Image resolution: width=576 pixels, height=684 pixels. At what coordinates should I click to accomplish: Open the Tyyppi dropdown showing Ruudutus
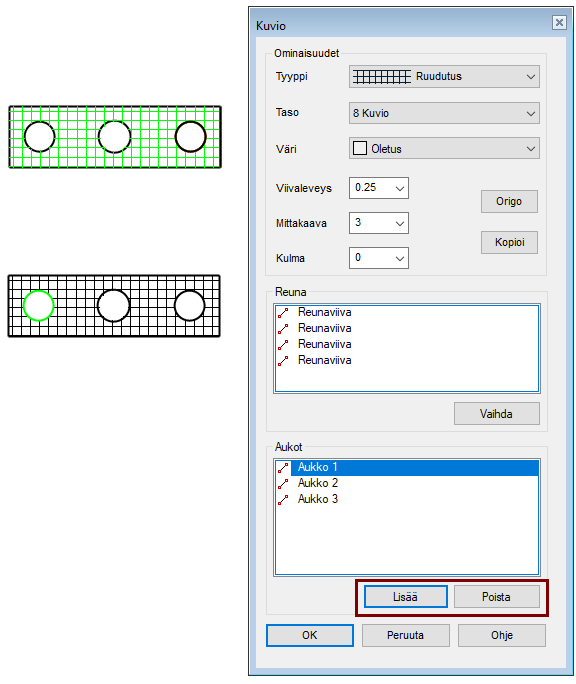click(444, 76)
